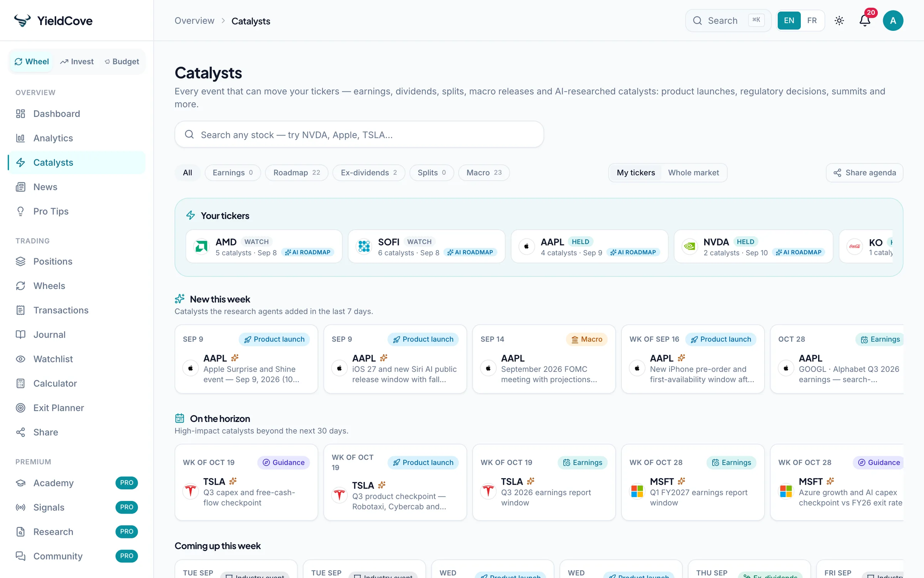Image resolution: width=924 pixels, height=578 pixels.
Task: Switch to Wheel mode
Action: point(32,62)
